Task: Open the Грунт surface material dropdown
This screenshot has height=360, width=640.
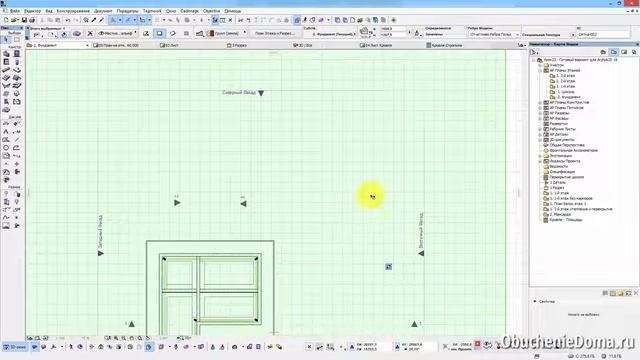Action: coord(227,33)
